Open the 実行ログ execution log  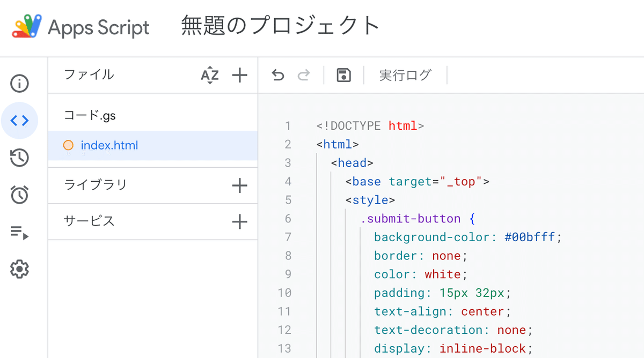[405, 76]
